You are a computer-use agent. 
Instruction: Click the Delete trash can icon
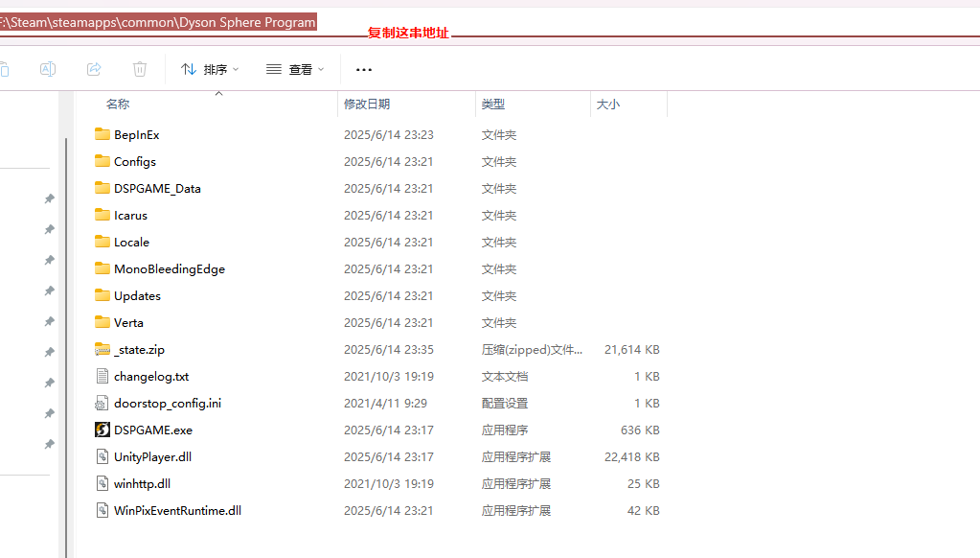click(140, 69)
